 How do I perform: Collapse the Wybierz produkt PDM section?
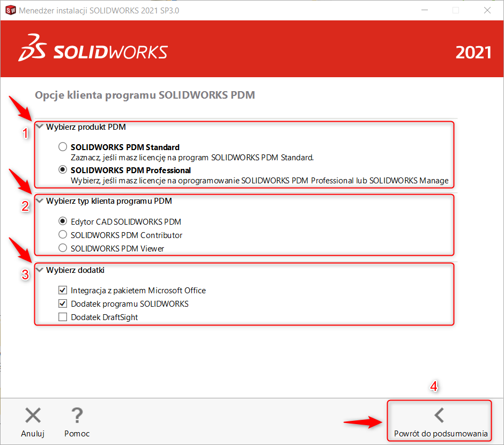pos(40,127)
